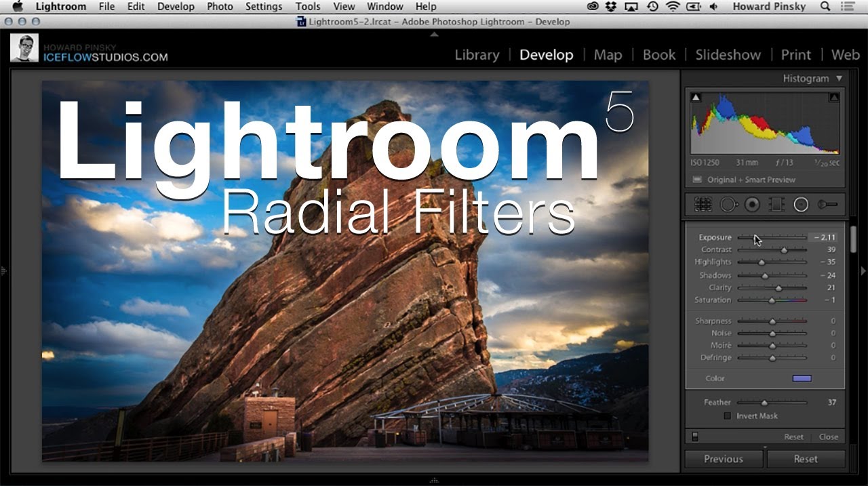The height and width of the screenshot is (486, 868).
Task: Open Spotlight search in menu bar
Action: [825, 7]
